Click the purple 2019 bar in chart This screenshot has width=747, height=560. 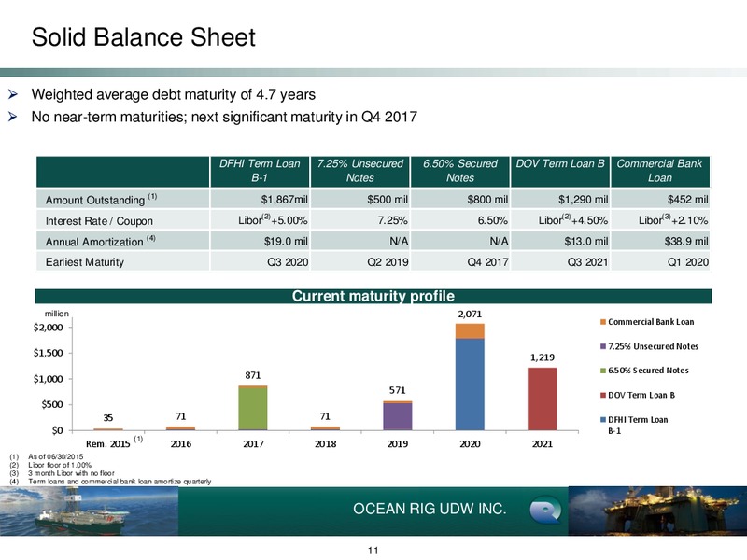click(398, 416)
